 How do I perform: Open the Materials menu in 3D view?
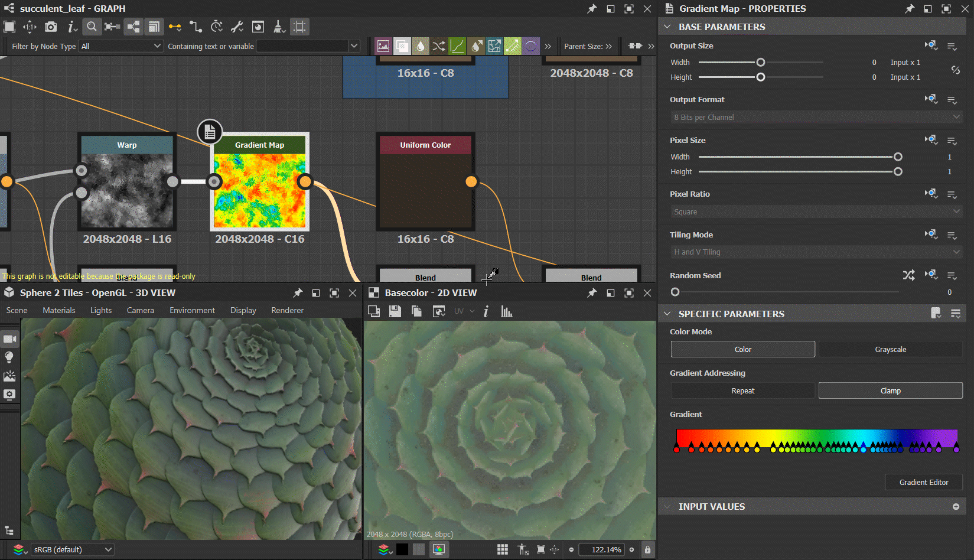(58, 310)
